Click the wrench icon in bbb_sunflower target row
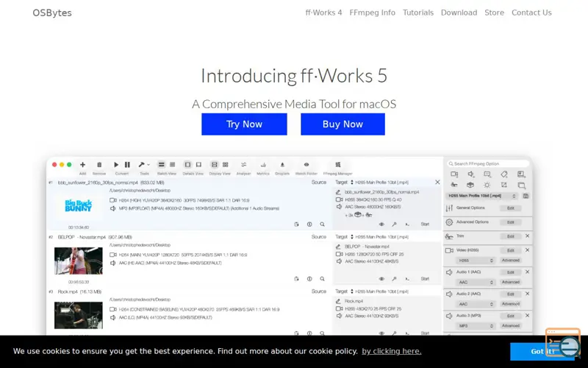 (394, 224)
